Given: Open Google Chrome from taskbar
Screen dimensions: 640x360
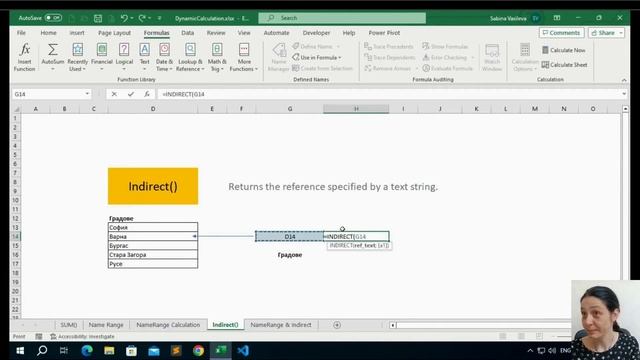Looking at the screenshot, I should [198, 351].
